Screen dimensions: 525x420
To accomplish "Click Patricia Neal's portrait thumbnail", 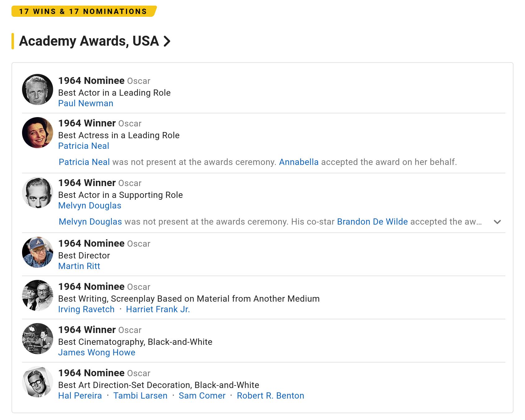I will click(38, 133).
